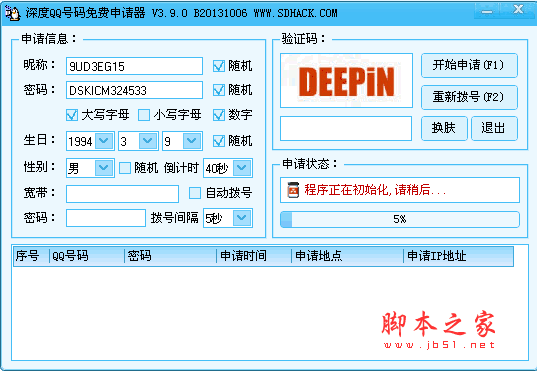Click the captcha code input field

click(x=346, y=128)
